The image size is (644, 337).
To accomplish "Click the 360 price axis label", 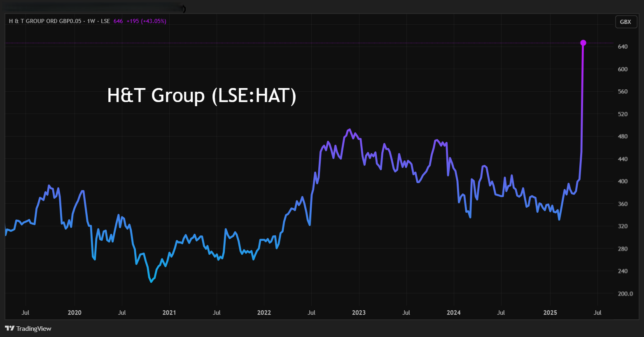I will click(x=623, y=204).
